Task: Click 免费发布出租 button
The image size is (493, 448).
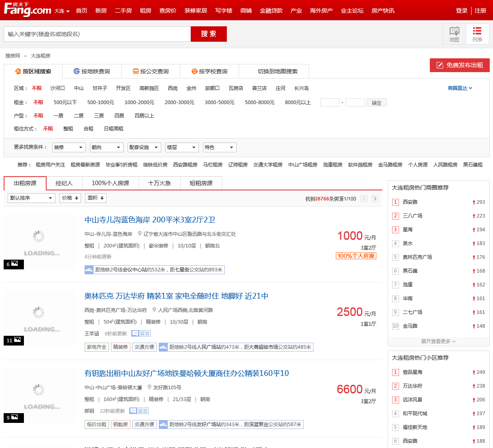Action: [x=460, y=65]
